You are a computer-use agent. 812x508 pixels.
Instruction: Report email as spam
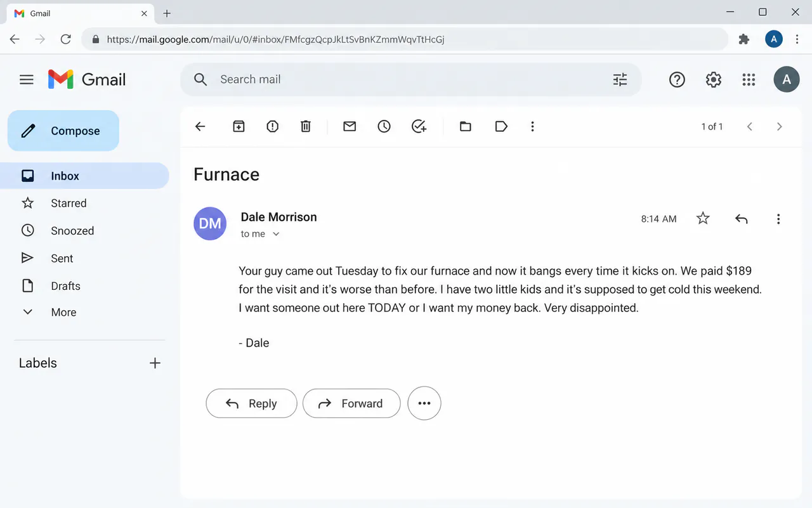pyautogui.click(x=273, y=126)
